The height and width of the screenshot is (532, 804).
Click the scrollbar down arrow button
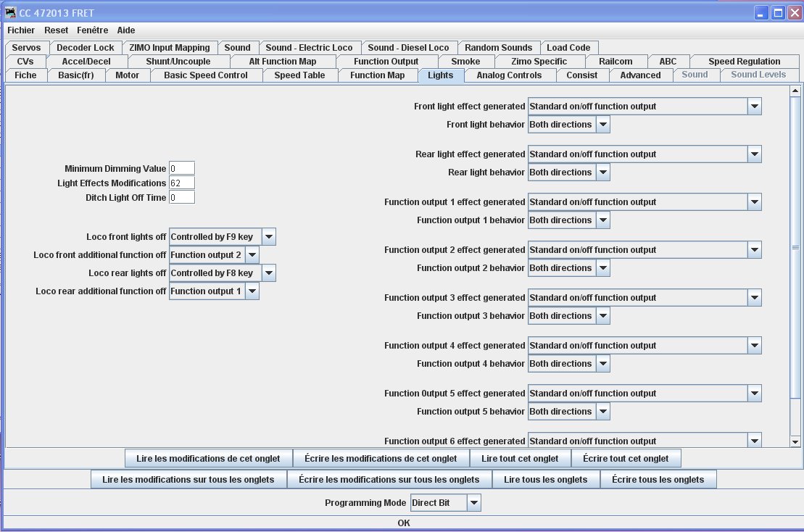pos(795,442)
